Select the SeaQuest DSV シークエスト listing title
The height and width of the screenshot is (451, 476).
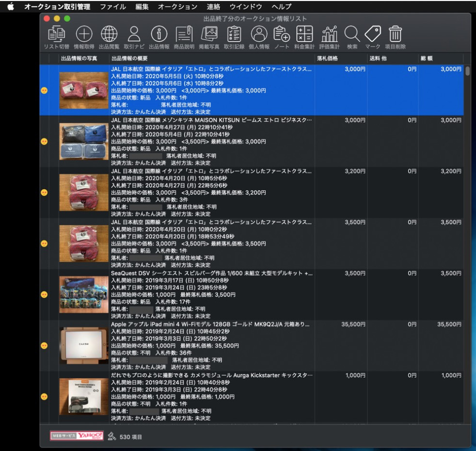pyautogui.click(x=212, y=273)
